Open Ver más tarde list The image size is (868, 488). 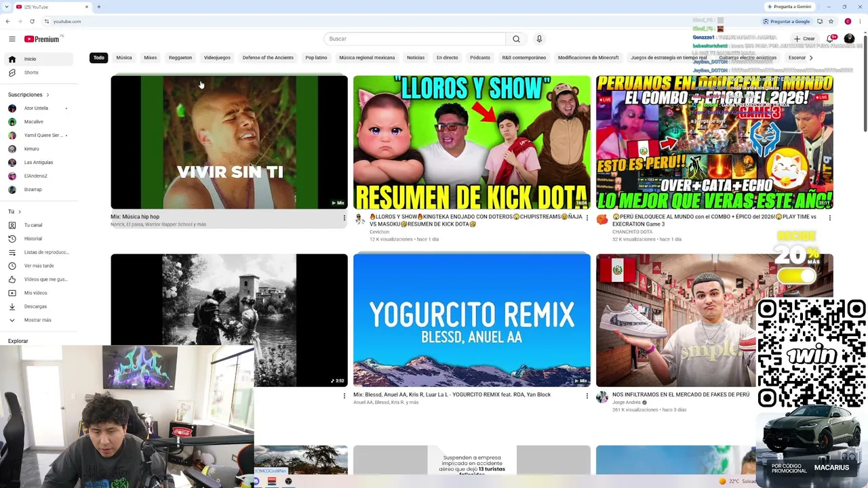click(x=39, y=266)
